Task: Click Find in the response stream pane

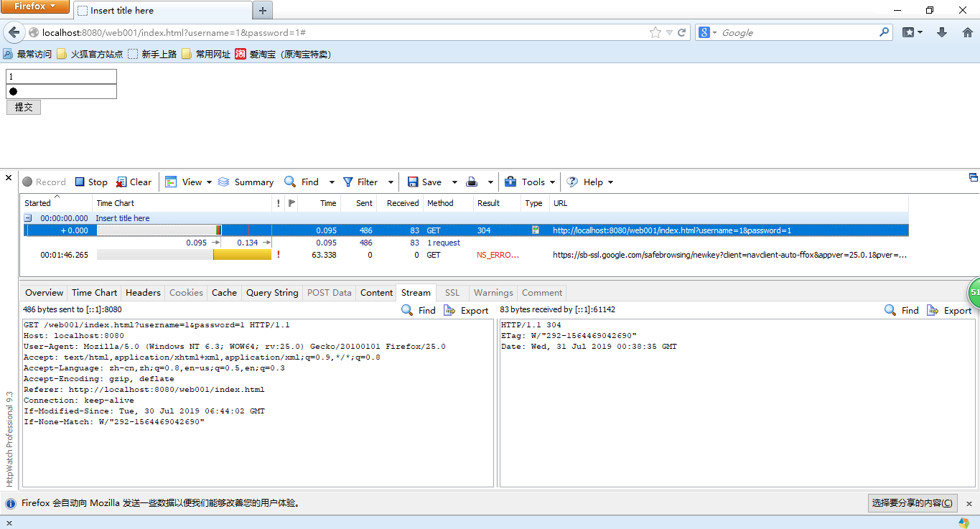Action: pos(902,310)
